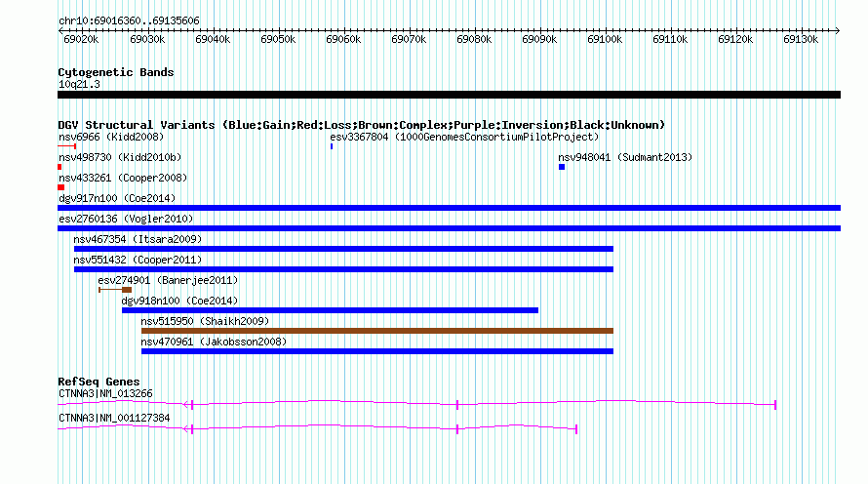Screen dimensions: 868x484
Task: Click the blue nsv551432 gain bar
Action: click(343, 269)
